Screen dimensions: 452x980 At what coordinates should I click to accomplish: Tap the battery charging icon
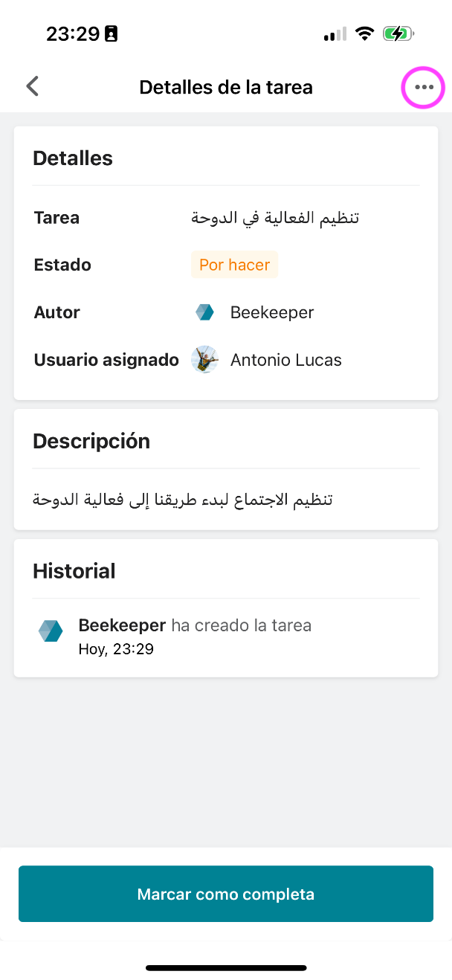tap(398, 33)
